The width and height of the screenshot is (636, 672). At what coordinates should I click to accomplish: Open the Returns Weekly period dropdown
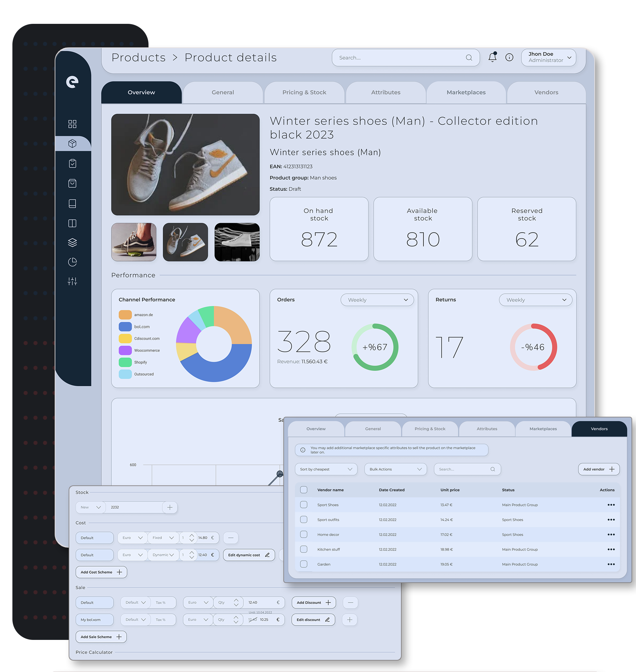535,300
